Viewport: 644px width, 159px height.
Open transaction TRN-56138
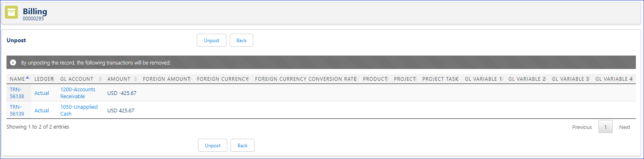pyautogui.click(x=17, y=93)
